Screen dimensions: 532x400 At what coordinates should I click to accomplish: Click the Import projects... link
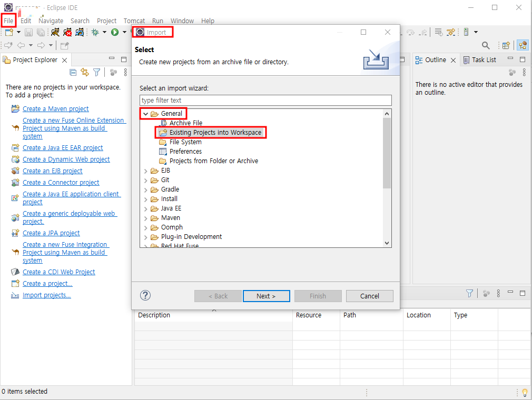point(47,295)
